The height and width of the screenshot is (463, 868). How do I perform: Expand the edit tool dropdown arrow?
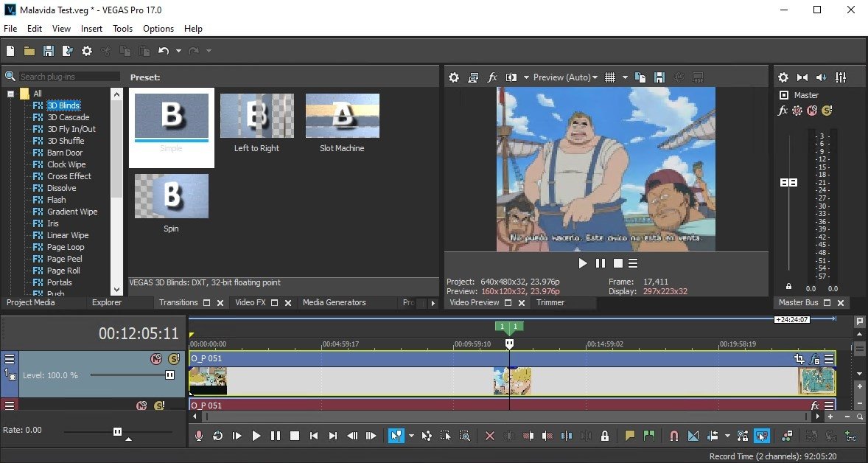(x=410, y=436)
